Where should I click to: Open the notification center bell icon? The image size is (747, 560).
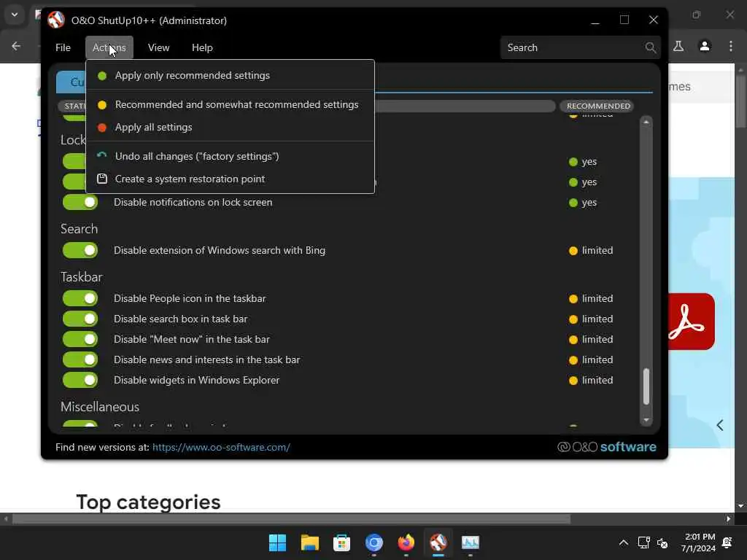coord(727,542)
